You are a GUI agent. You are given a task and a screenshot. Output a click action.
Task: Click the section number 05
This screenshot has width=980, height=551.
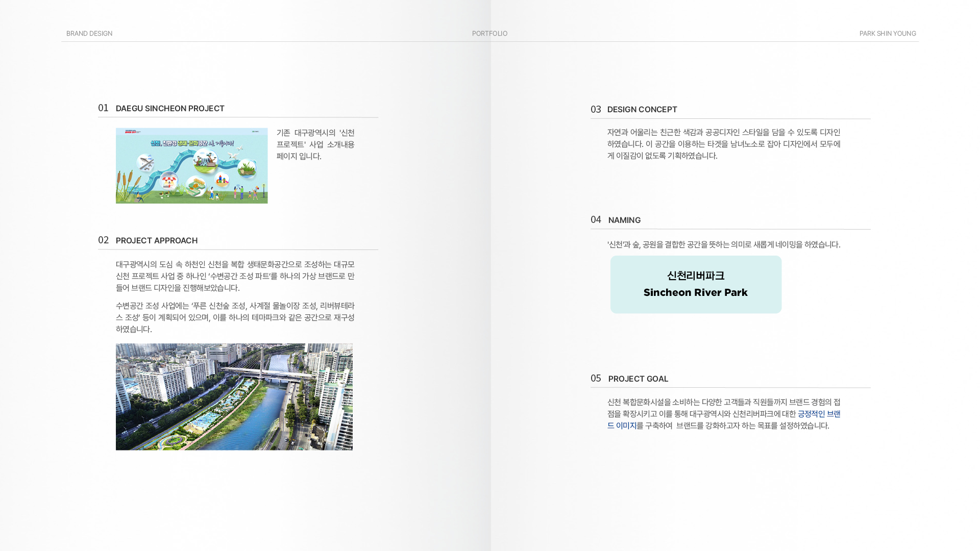pyautogui.click(x=596, y=379)
